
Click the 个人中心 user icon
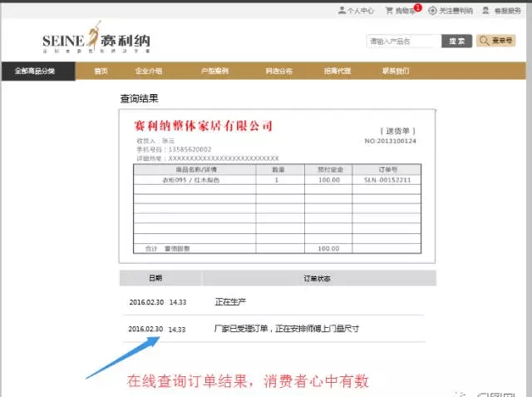coord(342,10)
